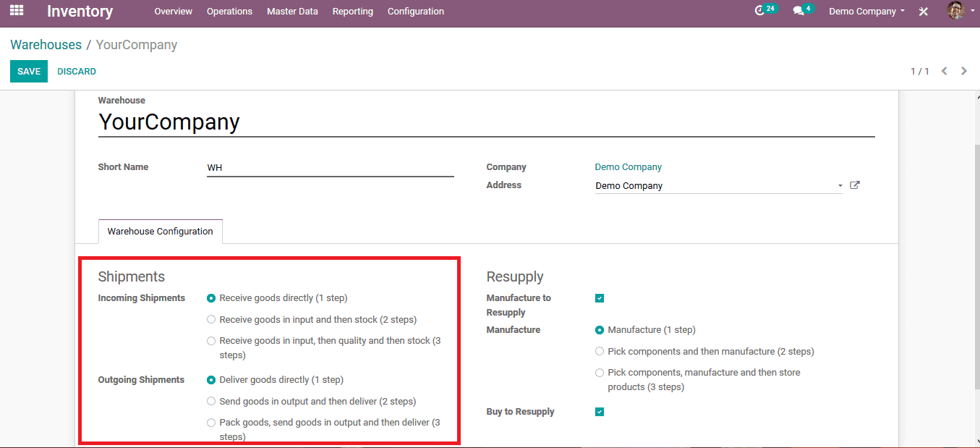980x448 pixels.
Task: Select Receive goods in input and then stock
Action: tap(211, 319)
